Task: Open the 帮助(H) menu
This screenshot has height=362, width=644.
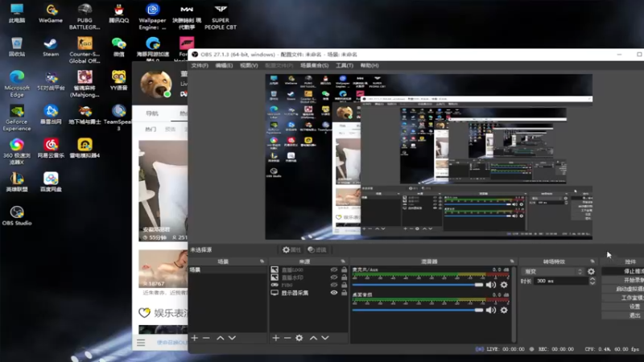Action: point(369,66)
